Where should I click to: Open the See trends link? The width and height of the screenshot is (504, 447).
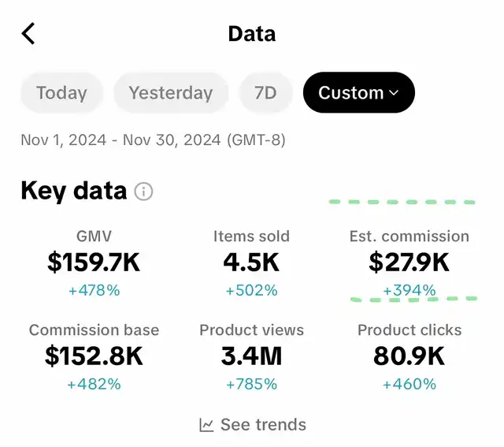(253, 425)
